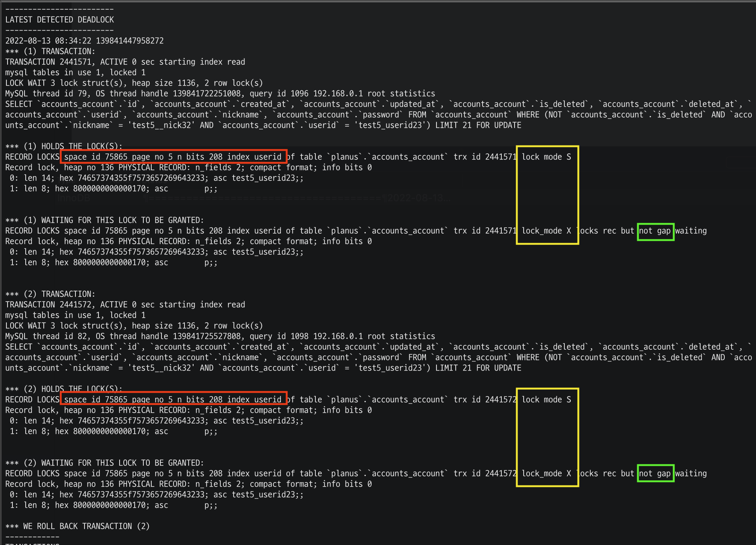Image resolution: width=756 pixels, height=545 pixels.
Task: Click the first 'lock mode S' text
Action: coord(546,157)
